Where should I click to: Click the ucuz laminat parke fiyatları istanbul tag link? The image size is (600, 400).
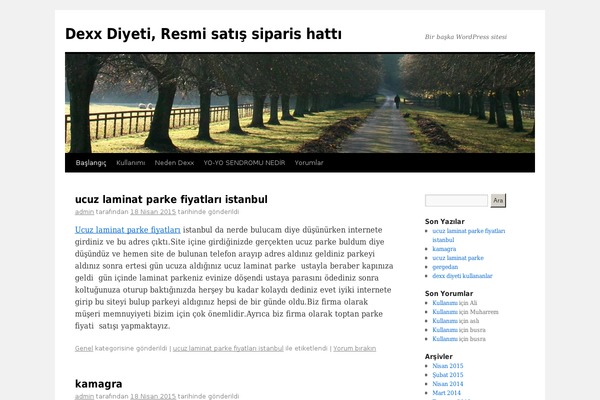(x=228, y=348)
